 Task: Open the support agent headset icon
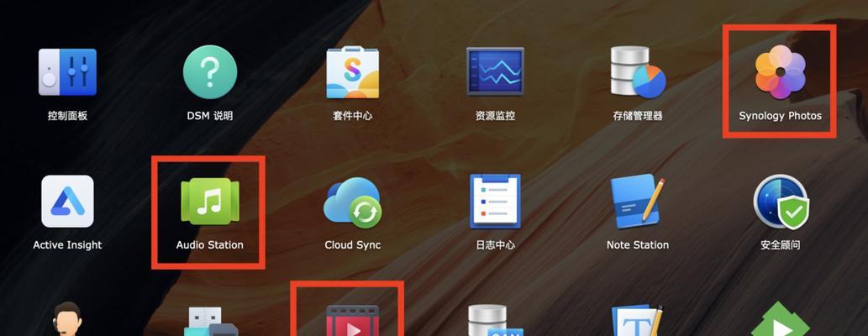(67, 319)
